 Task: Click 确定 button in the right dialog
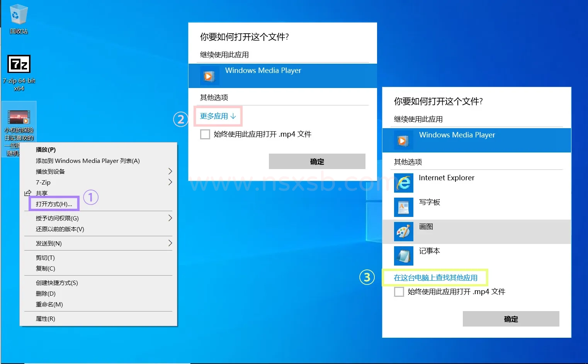click(x=511, y=319)
